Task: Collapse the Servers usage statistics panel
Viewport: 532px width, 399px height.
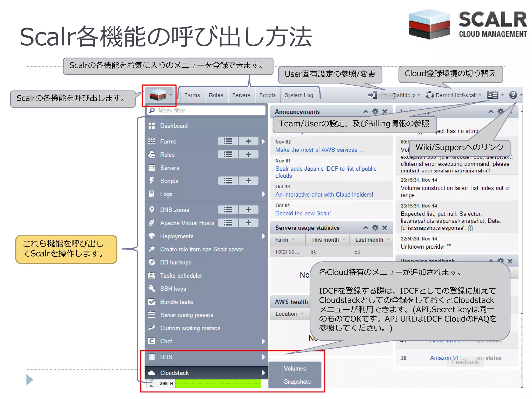Action: pyautogui.click(x=366, y=228)
